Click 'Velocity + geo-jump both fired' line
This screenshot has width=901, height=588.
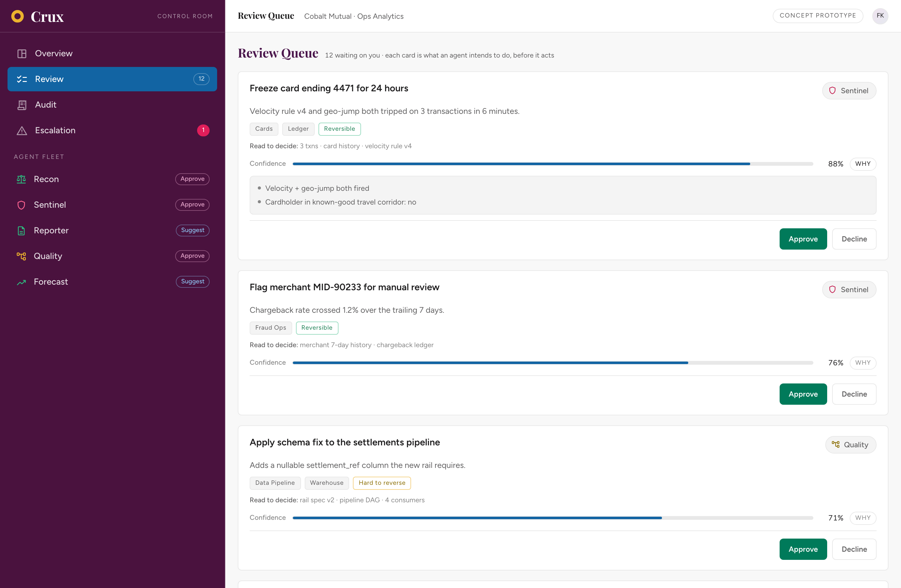(317, 188)
